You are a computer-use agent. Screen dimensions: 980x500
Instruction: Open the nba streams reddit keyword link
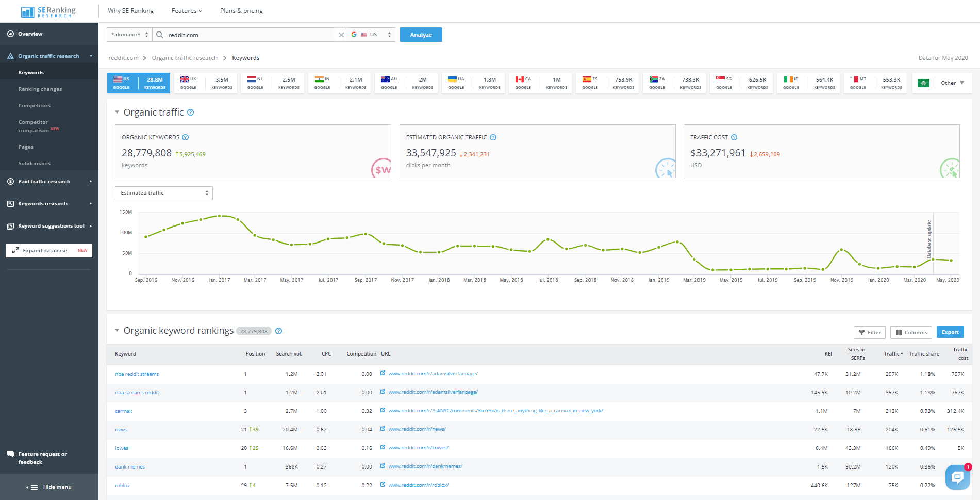(x=137, y=393)
